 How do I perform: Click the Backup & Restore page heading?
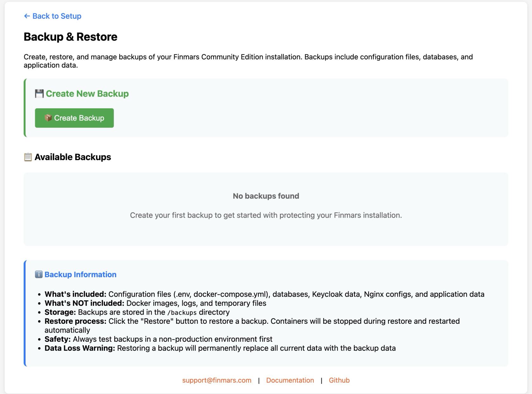tap(70, 37)
